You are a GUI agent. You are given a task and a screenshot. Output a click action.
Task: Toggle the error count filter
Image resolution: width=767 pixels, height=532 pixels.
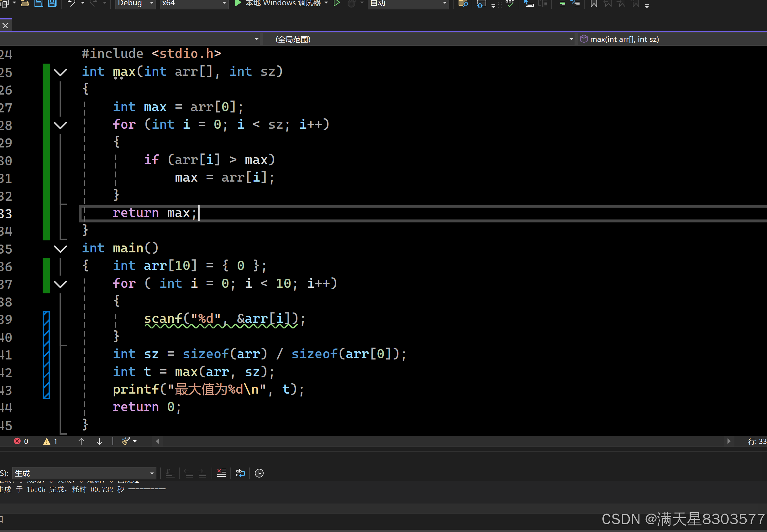(21, 441)
